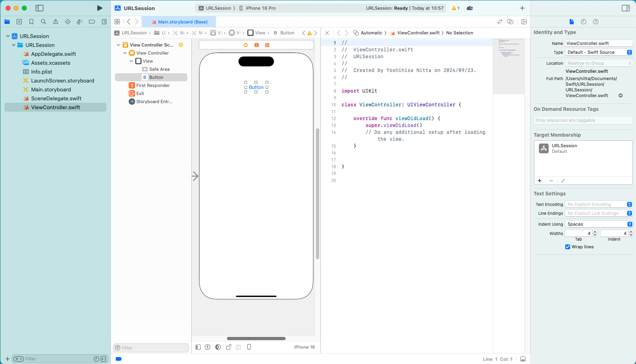Hide the right inspector panel

tap(625, 8)
